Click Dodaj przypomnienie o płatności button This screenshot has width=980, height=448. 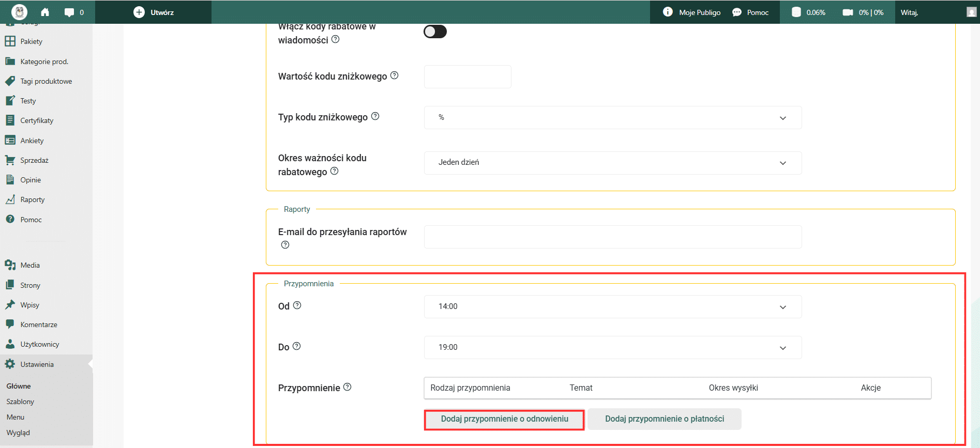(665, 419)
